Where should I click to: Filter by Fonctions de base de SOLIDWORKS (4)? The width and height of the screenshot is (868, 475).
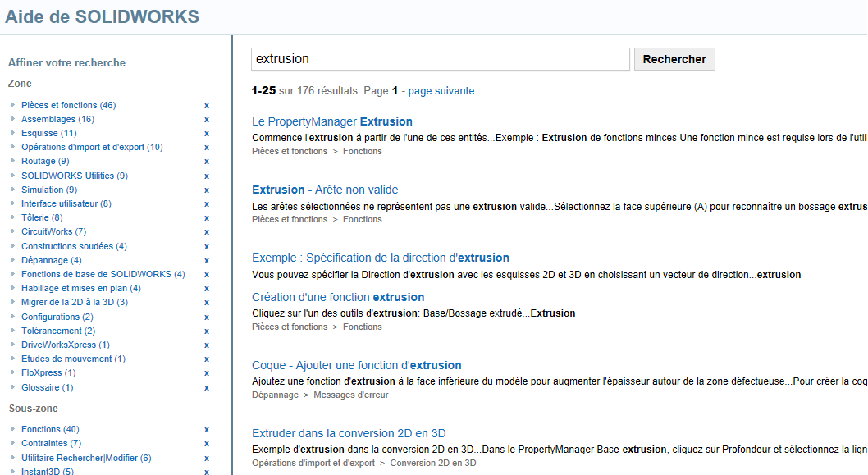click(103, 274)
